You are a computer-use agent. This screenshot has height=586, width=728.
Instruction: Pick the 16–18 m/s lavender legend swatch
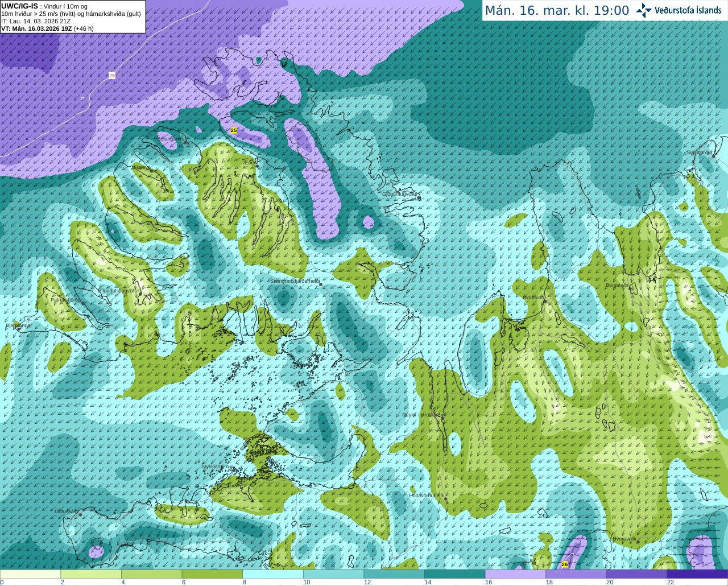pos(515,574)
